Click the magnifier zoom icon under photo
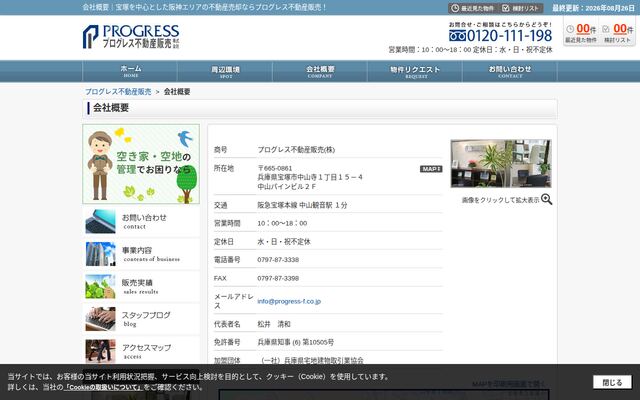The height and width of the screenshot is (400, 640). click(x=546, y=200)
